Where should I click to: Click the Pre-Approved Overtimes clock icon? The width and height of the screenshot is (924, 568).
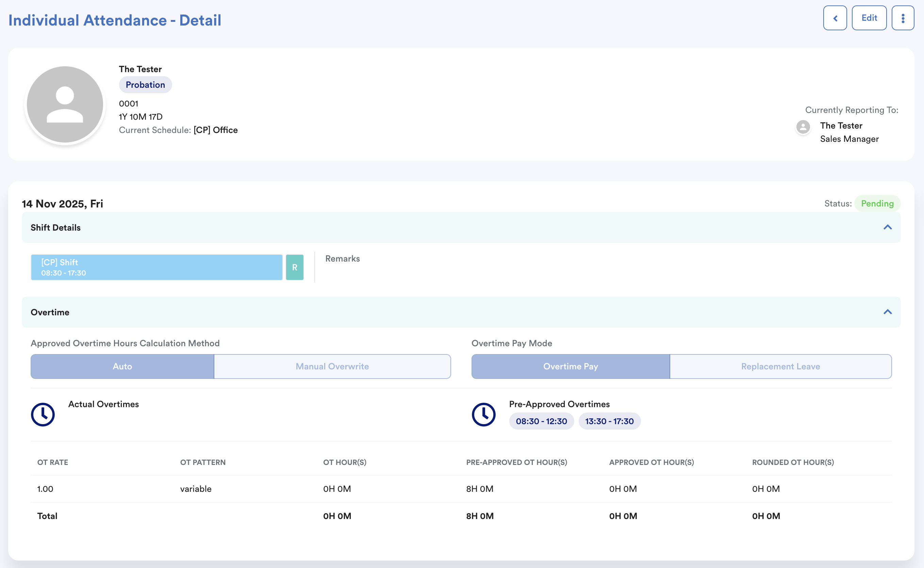click(483, 414)
